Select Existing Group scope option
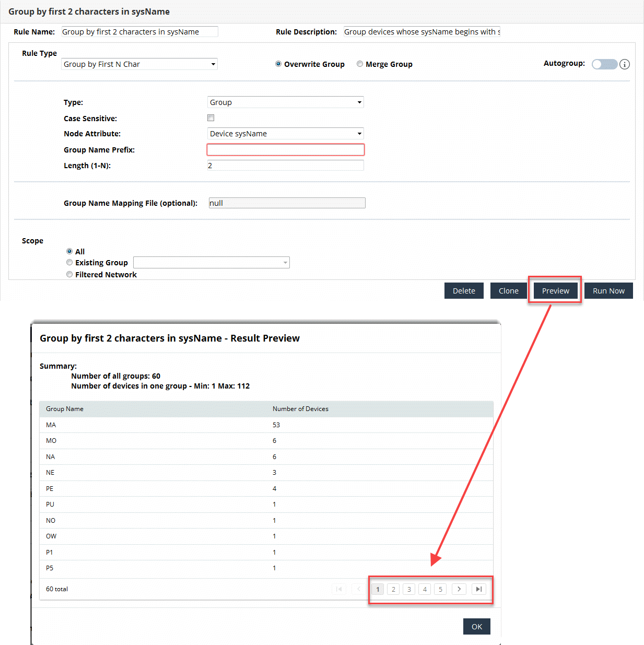Image resolution: width=644 pixels, height=645 pixels. point(69,263)
